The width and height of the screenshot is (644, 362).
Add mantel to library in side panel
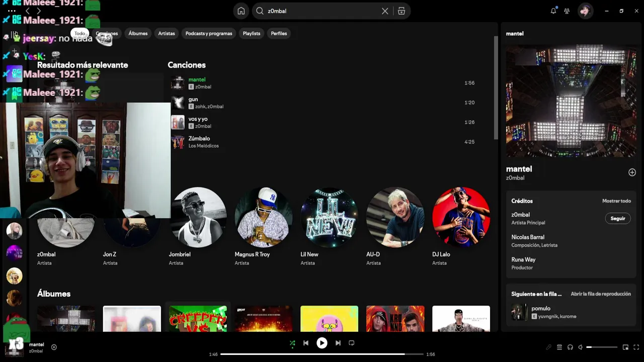(x=632, y=172)
